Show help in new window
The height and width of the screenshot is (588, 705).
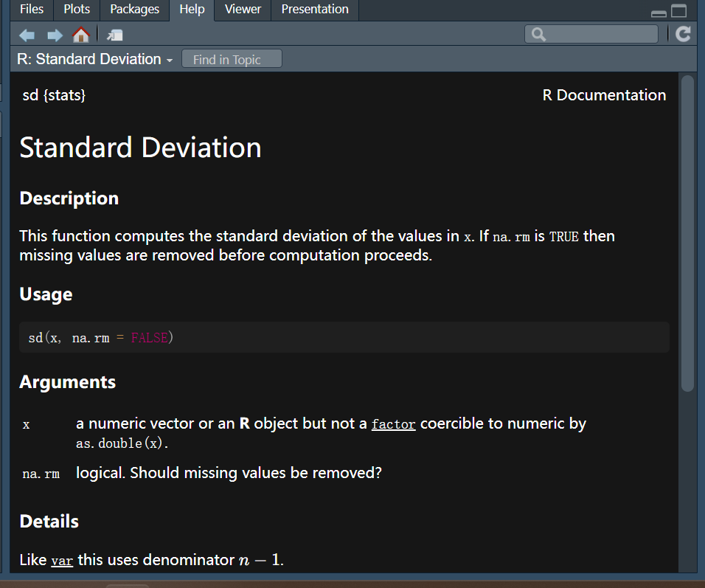114,35
